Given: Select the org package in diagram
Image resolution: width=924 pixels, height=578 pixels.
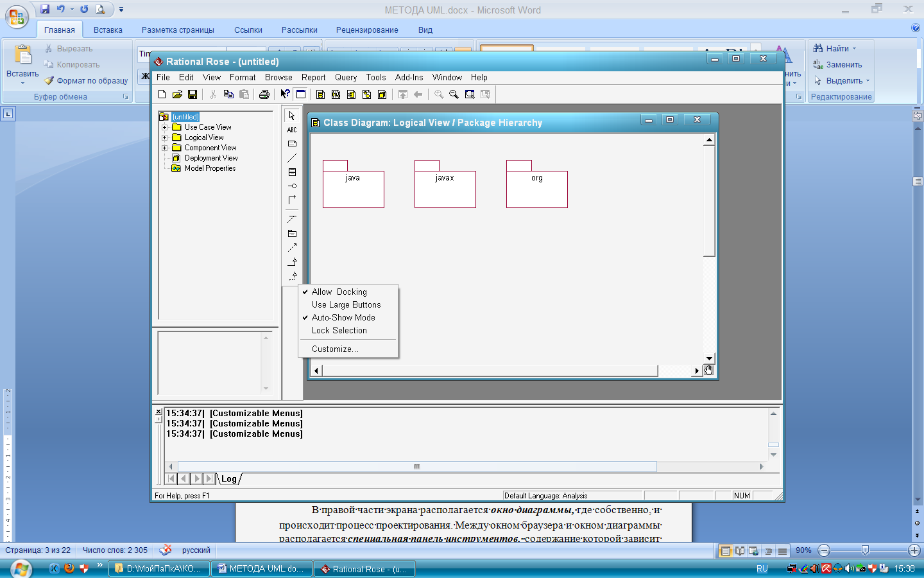Looking at the screenshot, I should coord(536,185).
